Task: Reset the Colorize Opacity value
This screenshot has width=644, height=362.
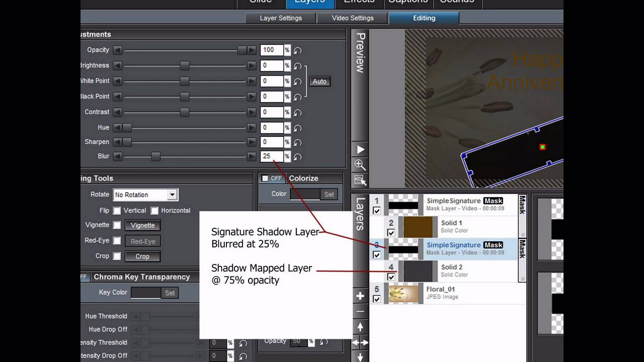Action: coord(324,342)
